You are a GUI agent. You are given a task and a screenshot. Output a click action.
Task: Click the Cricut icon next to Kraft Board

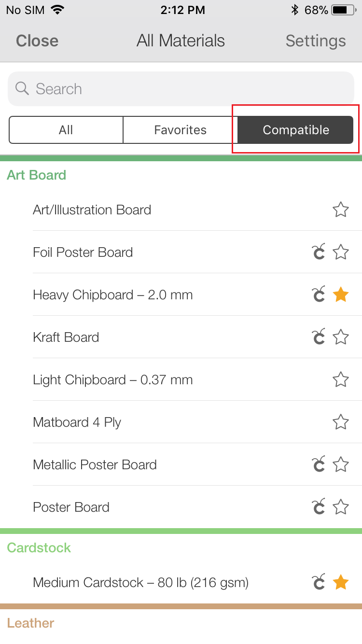(319, 337)
